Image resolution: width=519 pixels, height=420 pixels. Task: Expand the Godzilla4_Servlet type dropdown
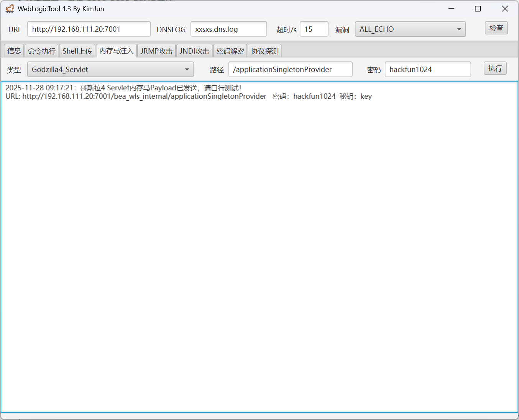(x=110, y=69)
